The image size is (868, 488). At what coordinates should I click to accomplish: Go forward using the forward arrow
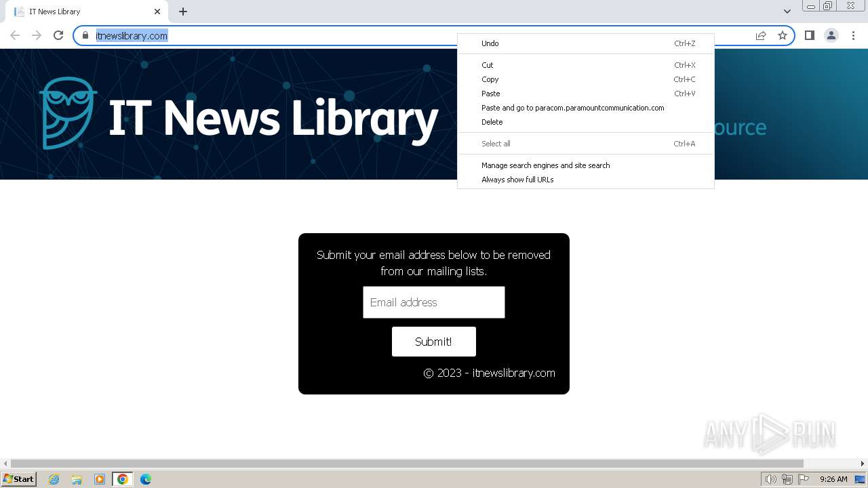(x=37, y=35)
